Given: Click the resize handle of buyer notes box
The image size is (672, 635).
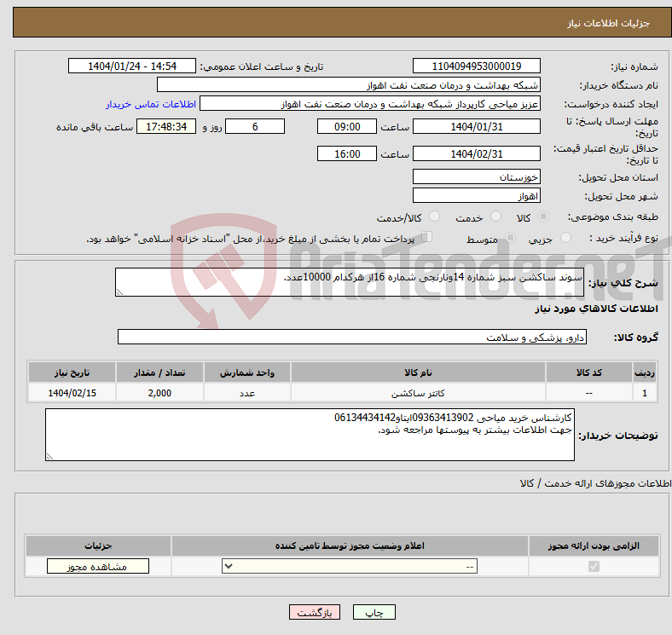Looking at the screenshot, I should pos(49,457).
